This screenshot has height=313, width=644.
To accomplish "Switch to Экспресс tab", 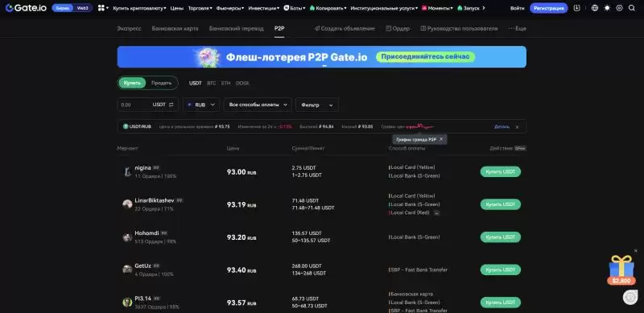I will (129, 28).
